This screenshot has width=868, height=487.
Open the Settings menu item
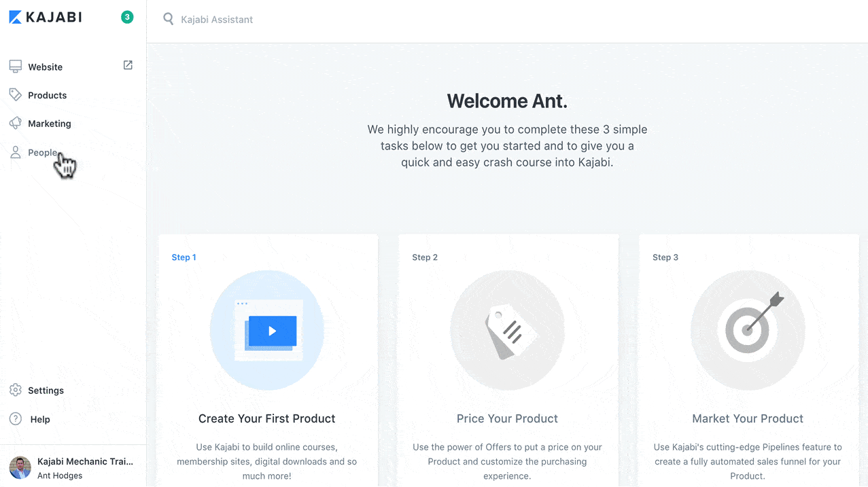46,391
